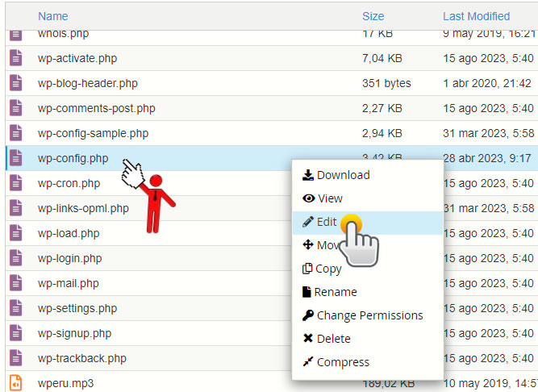
Task: Click the eye icon beside View
Action: (307, 198)
